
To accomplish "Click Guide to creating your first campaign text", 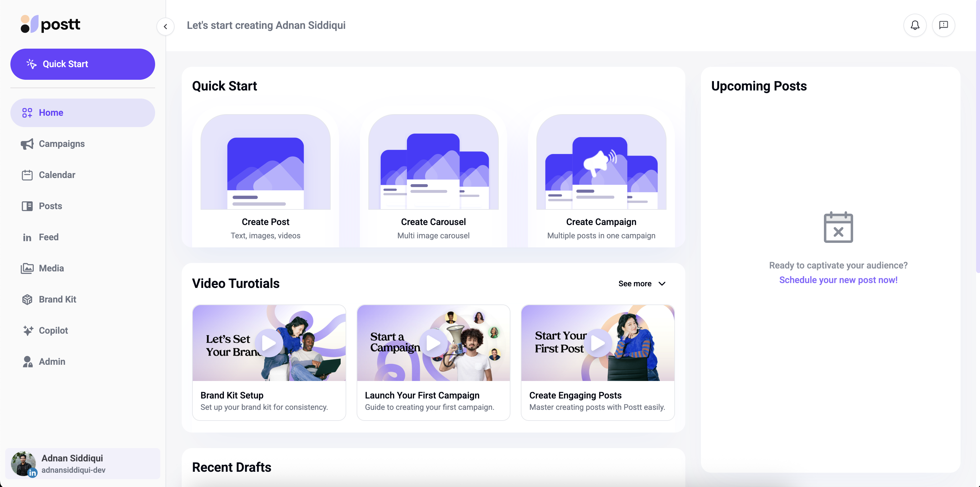I will [x=430, y=407].
